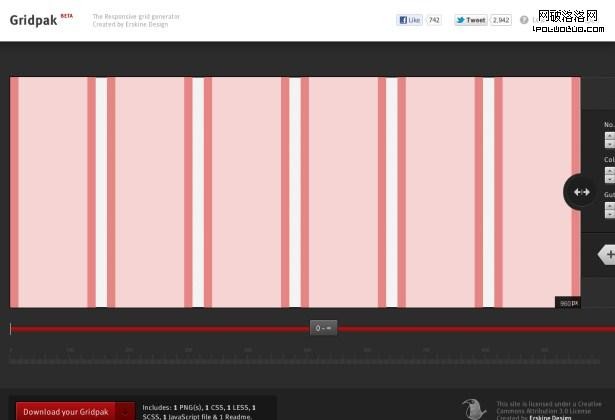Decrease the column padding stepper

click(610, 180)
